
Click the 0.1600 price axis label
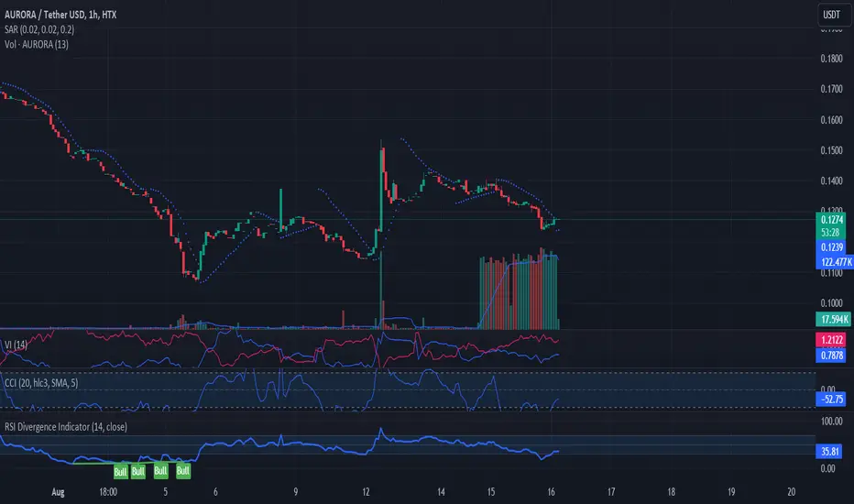point(832,120)
